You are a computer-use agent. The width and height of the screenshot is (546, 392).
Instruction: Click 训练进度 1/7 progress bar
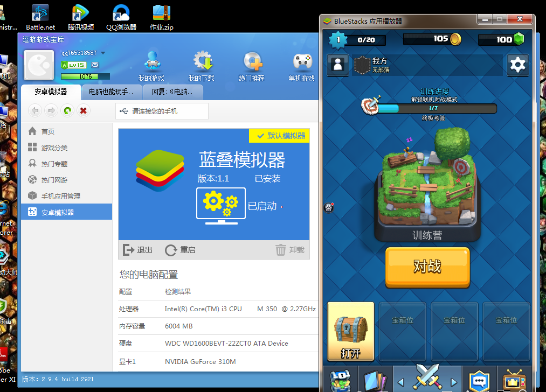point(433,109)
